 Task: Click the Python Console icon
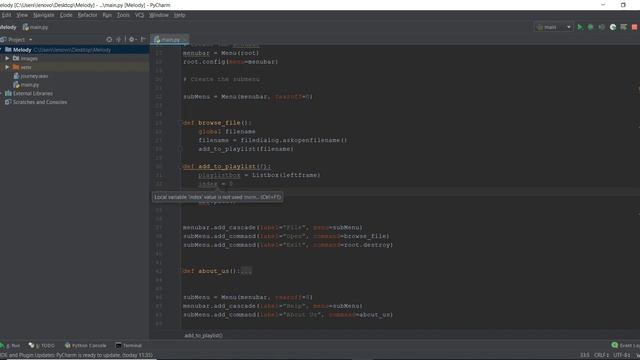pyautogui.click(x=67, y=345)
